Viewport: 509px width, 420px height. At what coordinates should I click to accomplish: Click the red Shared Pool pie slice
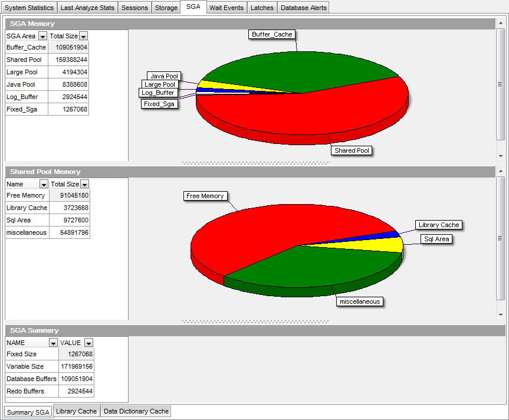(307, 112)
